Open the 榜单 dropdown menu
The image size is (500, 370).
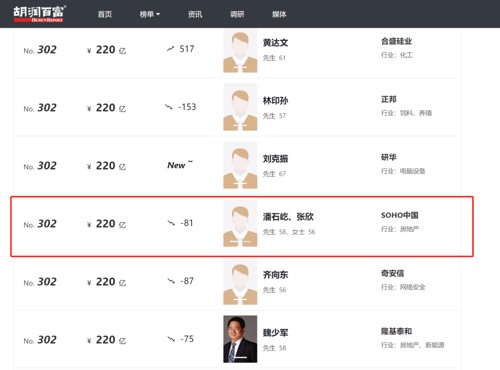150,14
